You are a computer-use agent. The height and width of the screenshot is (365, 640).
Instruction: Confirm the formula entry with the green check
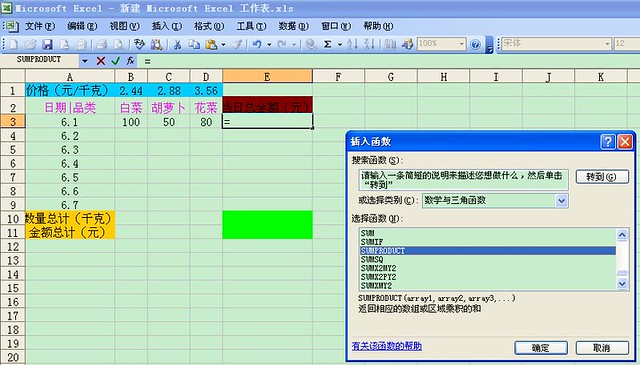tap(116, 61)
